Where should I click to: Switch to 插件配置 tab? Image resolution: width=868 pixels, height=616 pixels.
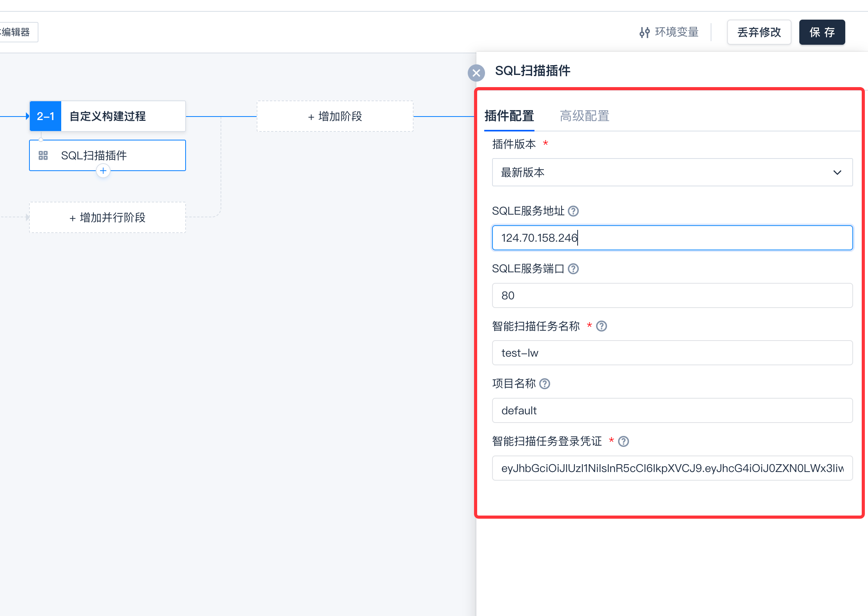[509, 116]
